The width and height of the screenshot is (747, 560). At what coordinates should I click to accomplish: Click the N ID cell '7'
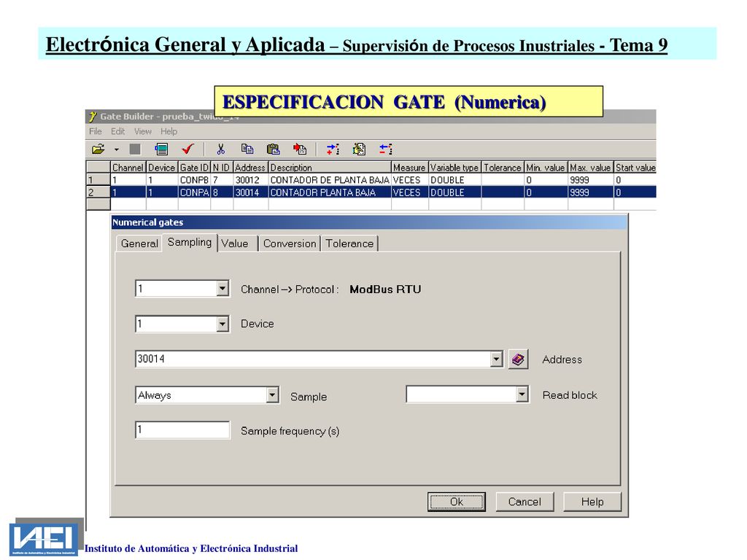[222, 180]
